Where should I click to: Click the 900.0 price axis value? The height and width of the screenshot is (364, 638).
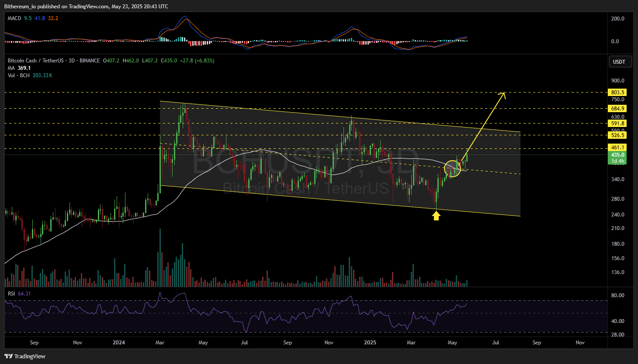pyautogui.click(x=617, y=81)
